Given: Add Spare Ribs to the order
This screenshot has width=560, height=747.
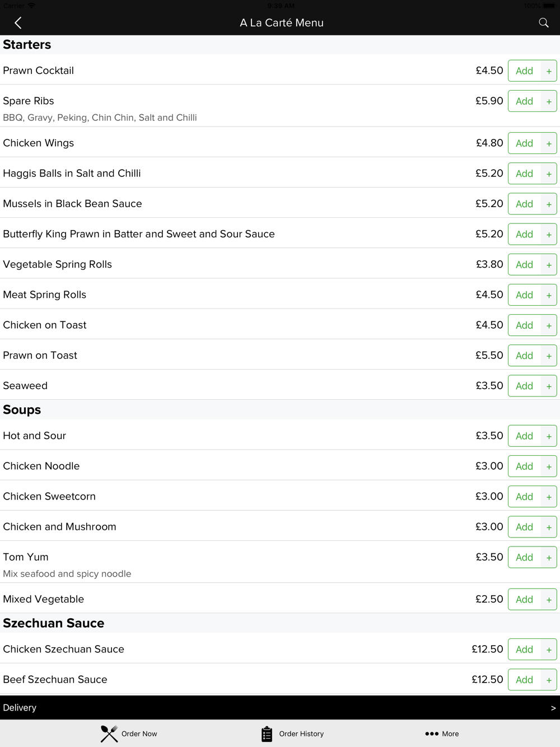Looking at the screenshot, I should 532,101.
